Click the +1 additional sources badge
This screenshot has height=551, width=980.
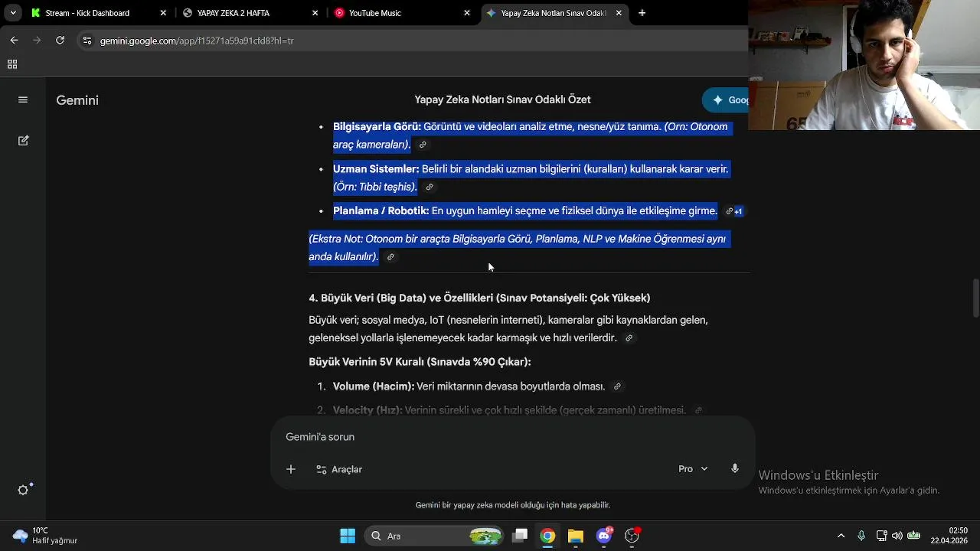point(739,212)
